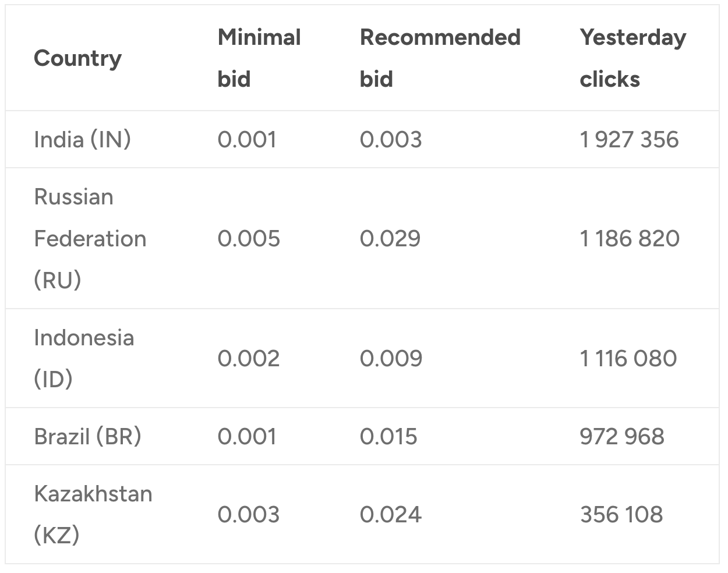Viewport: 728px width, 573px height.
Task: Click the Country column header
Action: [78, 58]
